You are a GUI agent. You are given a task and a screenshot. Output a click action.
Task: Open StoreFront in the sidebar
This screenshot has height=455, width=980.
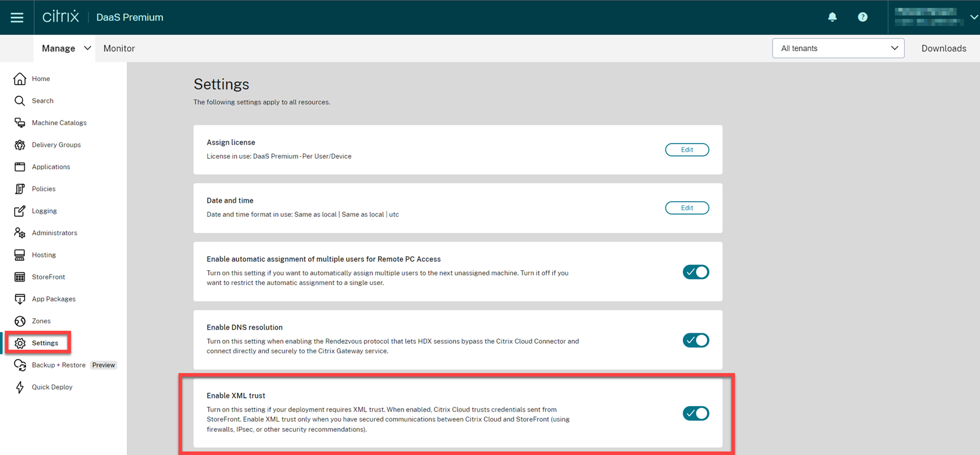(x=48, y=277)
